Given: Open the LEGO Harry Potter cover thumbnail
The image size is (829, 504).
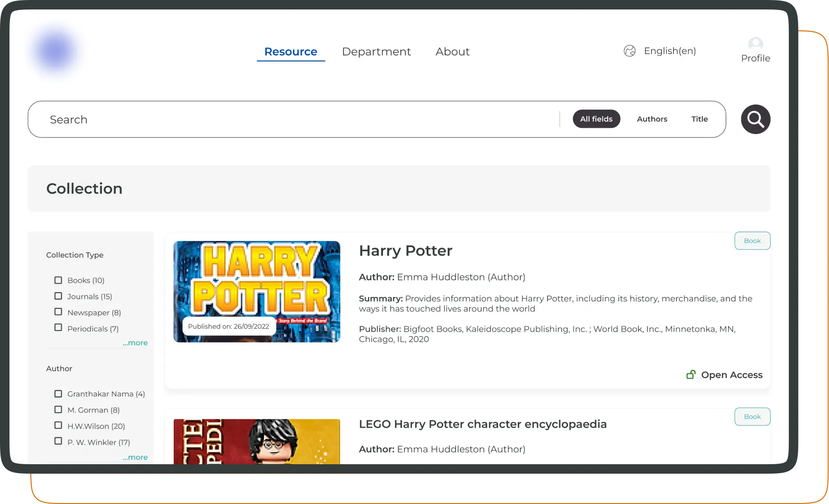Looking at the screenshot, I should point(257,441).
